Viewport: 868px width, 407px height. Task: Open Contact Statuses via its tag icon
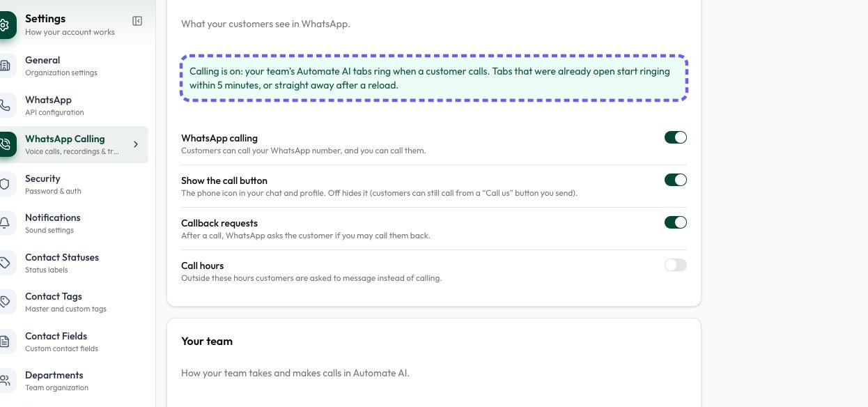6,263
